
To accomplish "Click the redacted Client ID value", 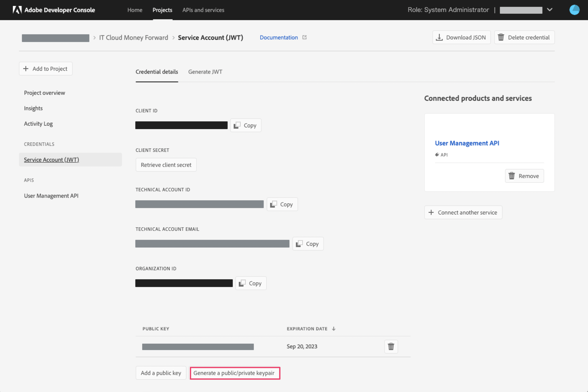I will pyautogui.click(x=181, y=125).
